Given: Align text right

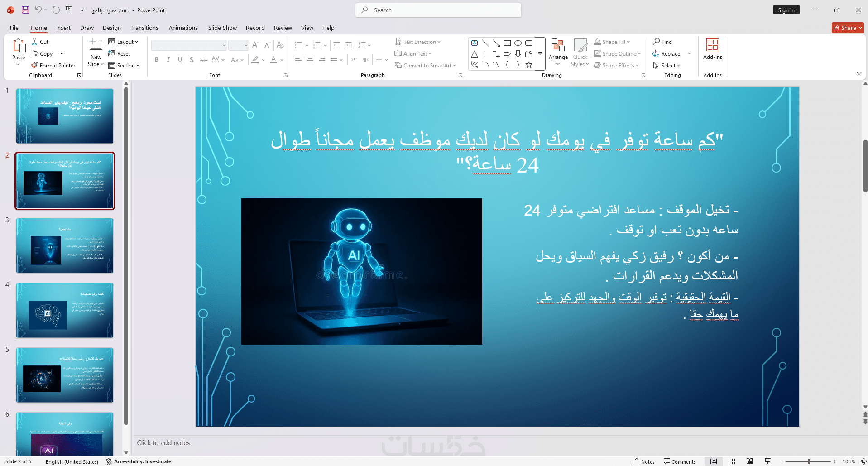Looking at the screenshot, I should (322, 59).
